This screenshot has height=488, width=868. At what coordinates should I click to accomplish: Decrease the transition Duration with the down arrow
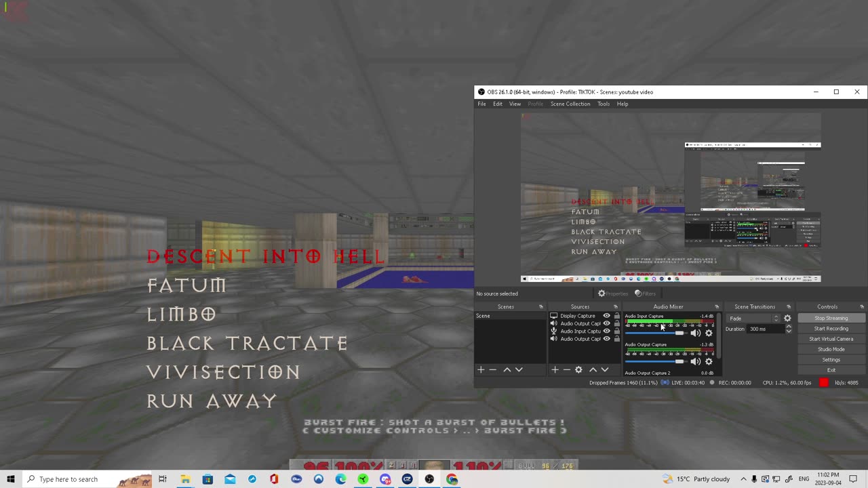point(788,331)
